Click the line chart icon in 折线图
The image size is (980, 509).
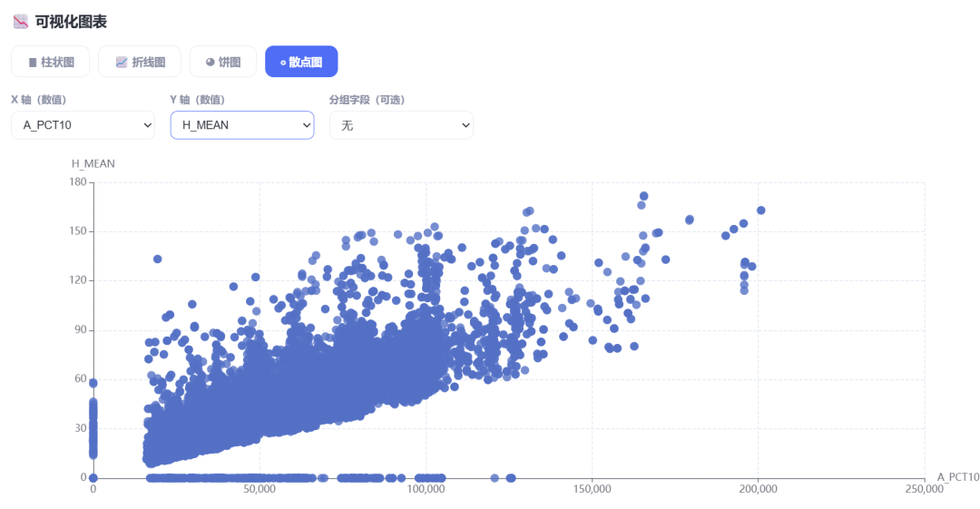122,63
